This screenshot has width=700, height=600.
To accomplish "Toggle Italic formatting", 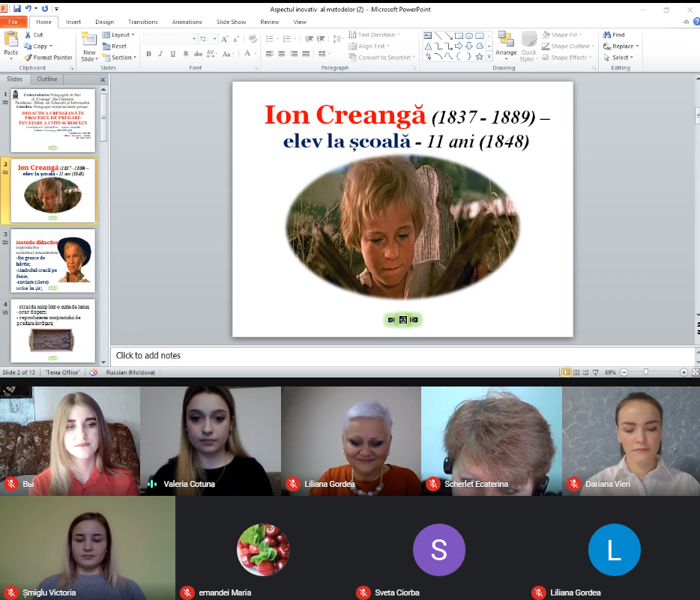I will click(x=160, y=54).
